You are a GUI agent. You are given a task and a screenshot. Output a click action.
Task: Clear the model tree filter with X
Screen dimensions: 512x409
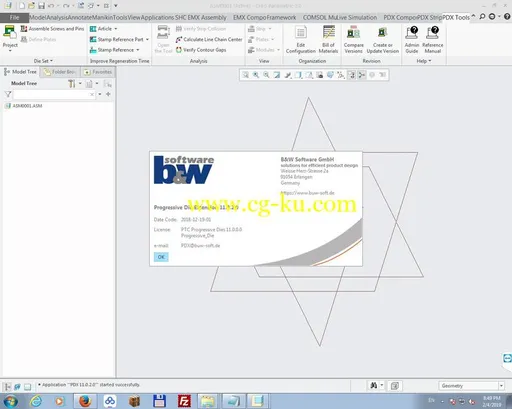92,95
